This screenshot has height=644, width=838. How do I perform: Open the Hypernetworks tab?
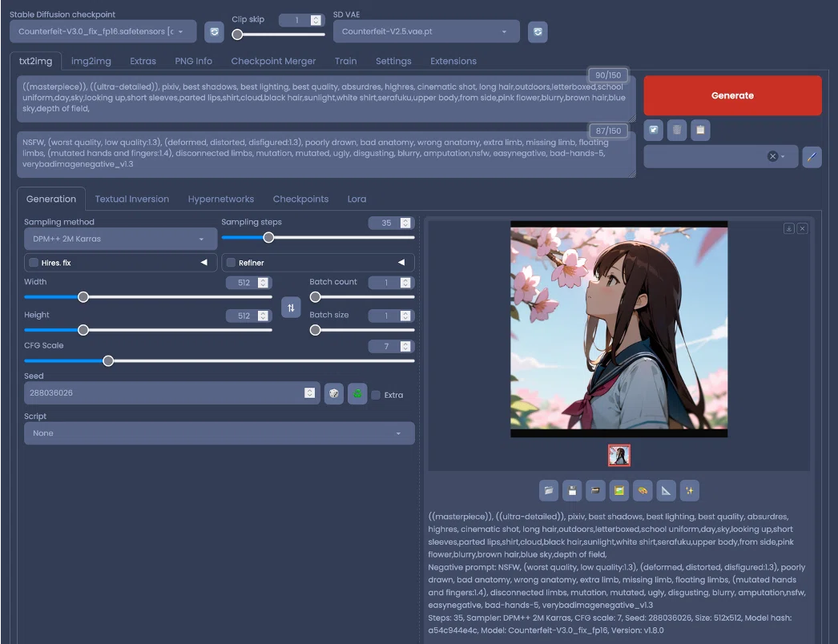[x=221, y=199]
